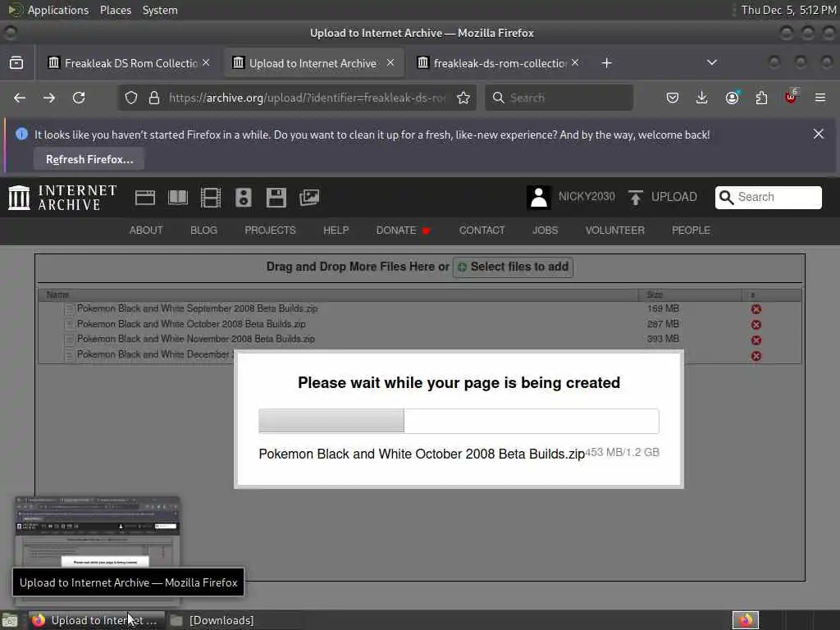Open the Pocket save icon
Viewport: 840px width, 630px height.
[x=673, y=98]
